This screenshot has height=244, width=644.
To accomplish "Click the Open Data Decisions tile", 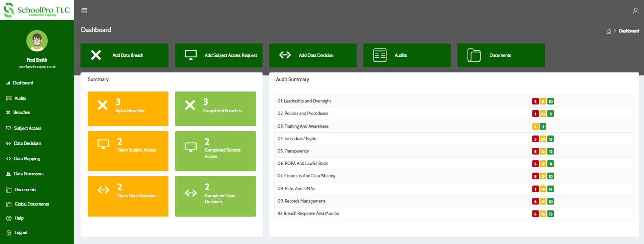I will [128, 196].
